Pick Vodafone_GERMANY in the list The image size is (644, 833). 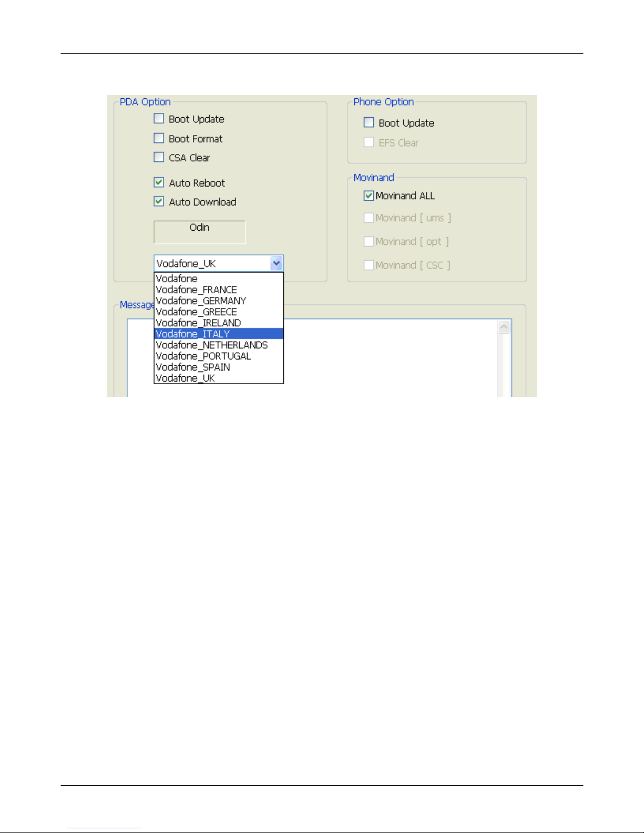pos(219,301)
